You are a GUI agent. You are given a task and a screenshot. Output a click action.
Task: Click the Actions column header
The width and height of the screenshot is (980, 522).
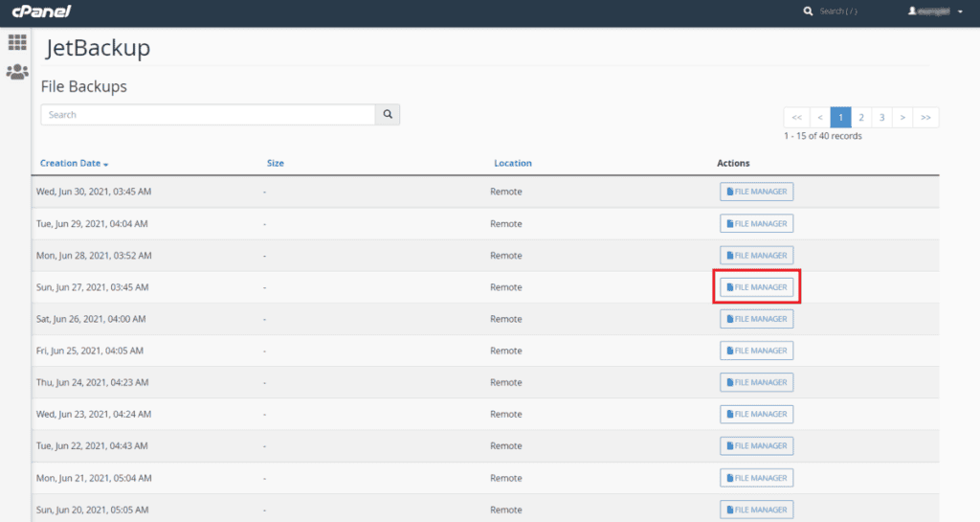click(733, 163)
